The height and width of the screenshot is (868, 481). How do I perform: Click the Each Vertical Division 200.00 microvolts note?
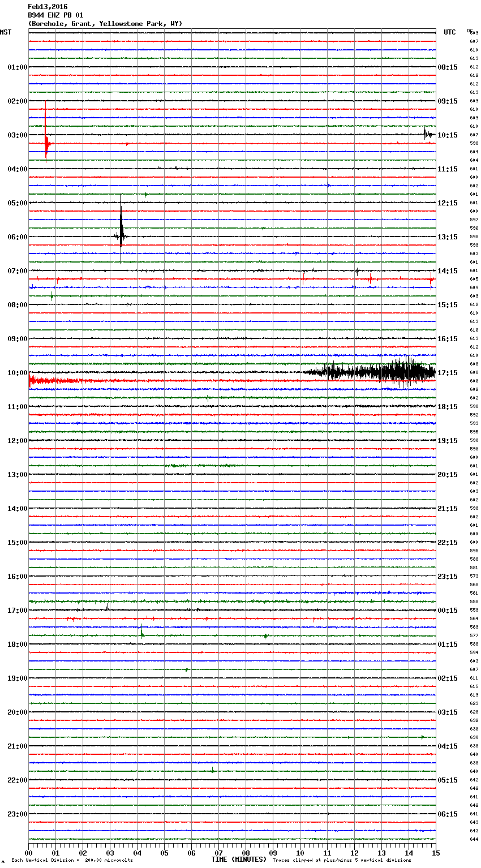click(x=72, y=861)
